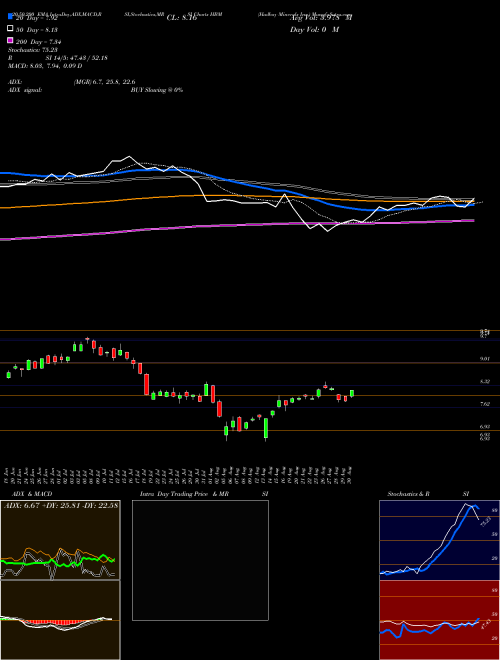Click the magenta 200 Day legend swatch
The height and width of the screenshot is (660, 500).
click(10, 40)
